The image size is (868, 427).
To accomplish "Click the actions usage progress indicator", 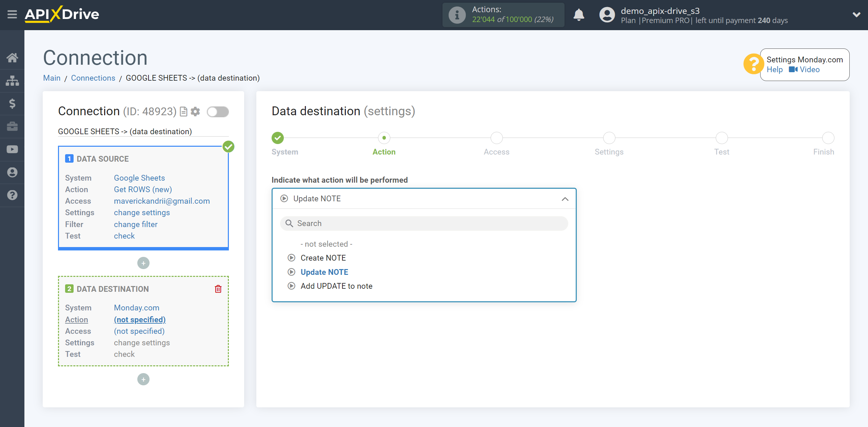I will point(504,15).
